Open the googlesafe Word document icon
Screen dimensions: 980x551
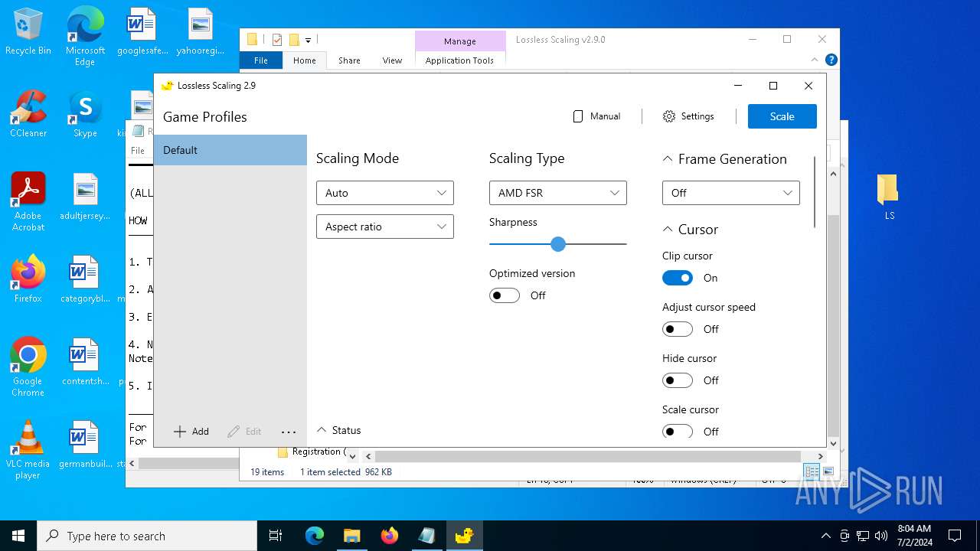142,32
